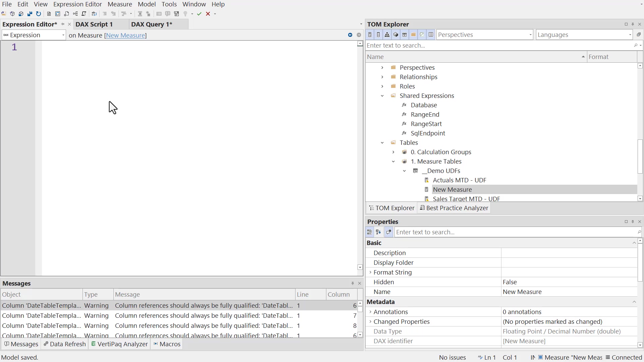Open the Languages dropdown
This screenshot has width=644, height=362.
pyautogui.click(x=584, y=35)
